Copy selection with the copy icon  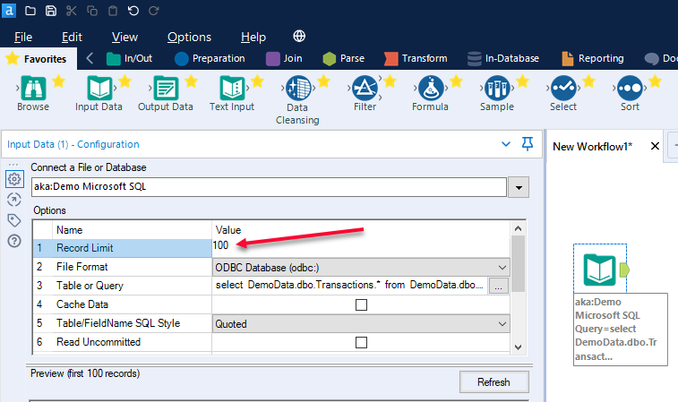tap(92, 10)
